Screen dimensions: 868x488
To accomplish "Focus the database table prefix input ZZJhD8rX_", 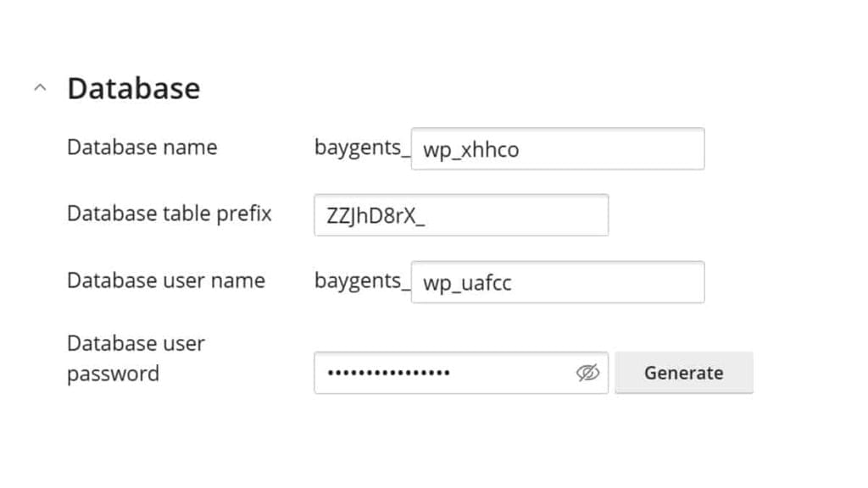I will point(460,215).
